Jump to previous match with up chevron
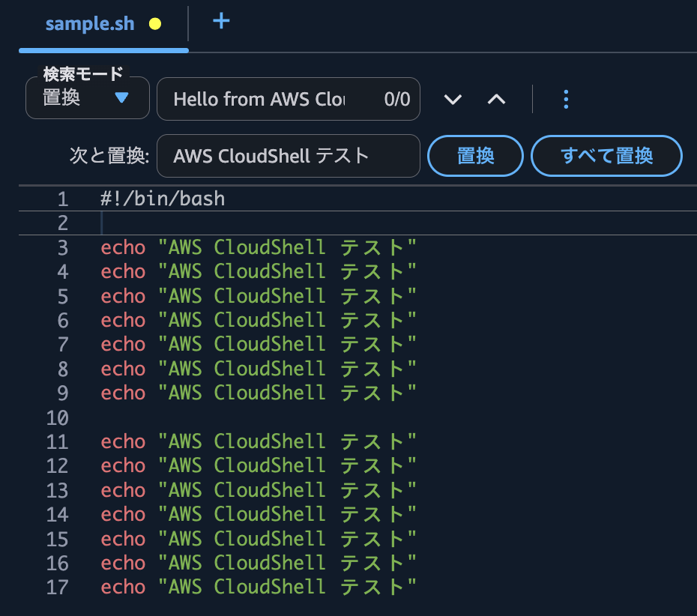This screenshot has width=697, height=616. click(x=496, y=99)
